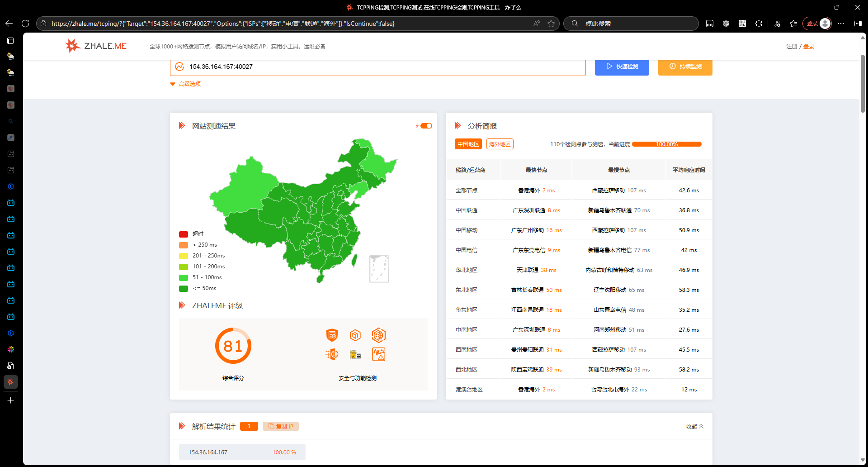Collapse the section using 收起
This screenshot has height=467, width=868.
(x=694, y=426)
